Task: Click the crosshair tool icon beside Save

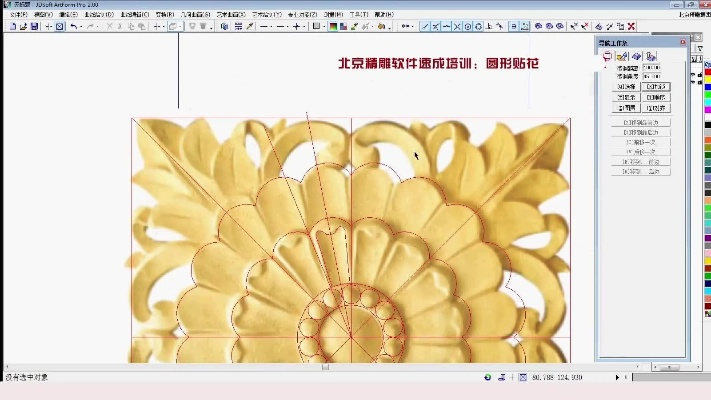Action: point(49,26)
